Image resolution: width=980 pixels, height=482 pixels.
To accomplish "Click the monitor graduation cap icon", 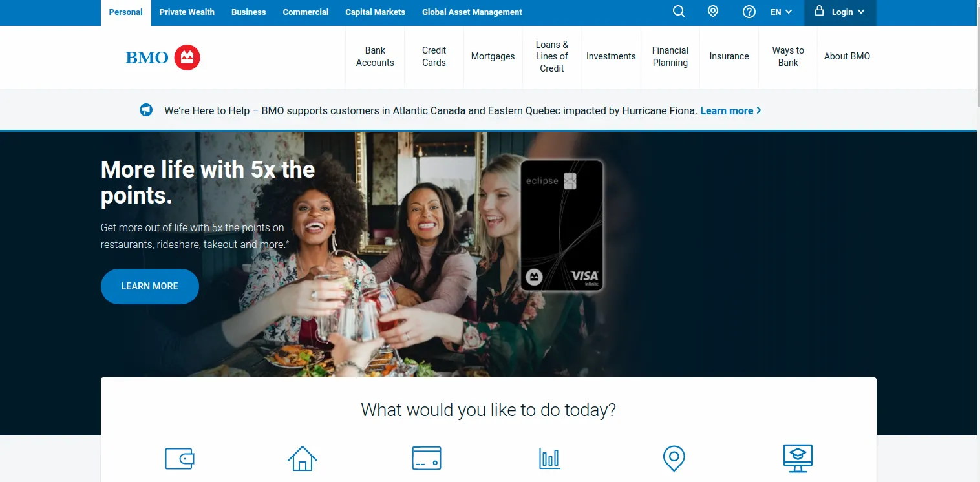I will tap(798, 459).
